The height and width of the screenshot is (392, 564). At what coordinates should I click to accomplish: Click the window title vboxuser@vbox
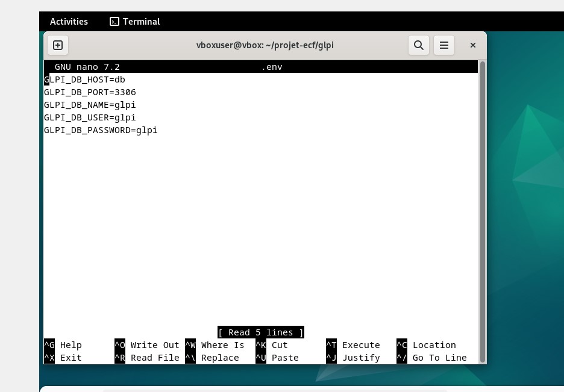[265, 45]
